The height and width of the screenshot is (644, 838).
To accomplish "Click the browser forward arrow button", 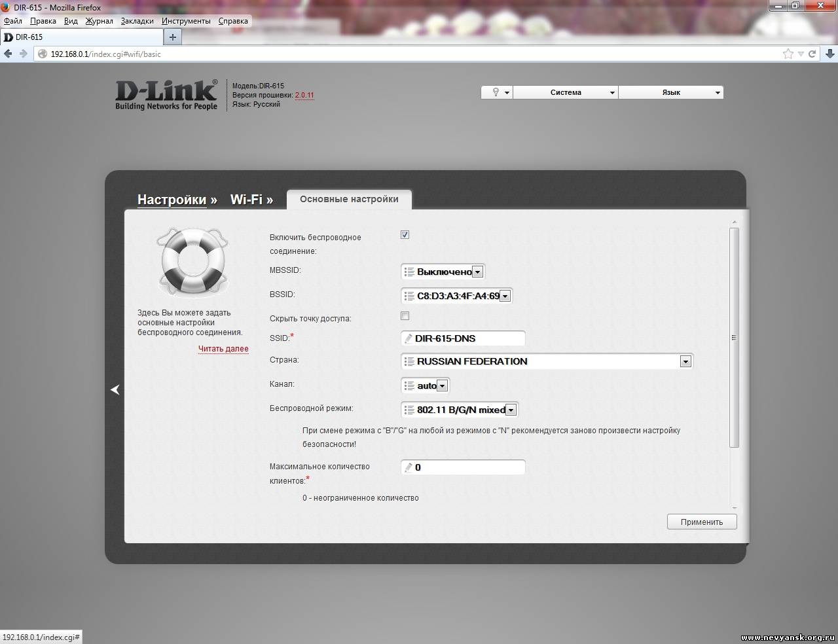I will pyautogui.click(x=24, y=54).
